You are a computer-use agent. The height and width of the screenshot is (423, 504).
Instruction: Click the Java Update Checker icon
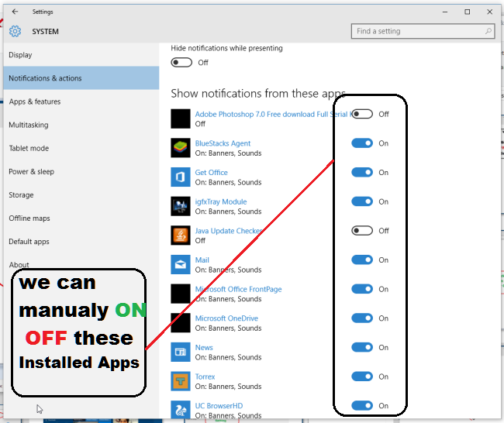181,236
